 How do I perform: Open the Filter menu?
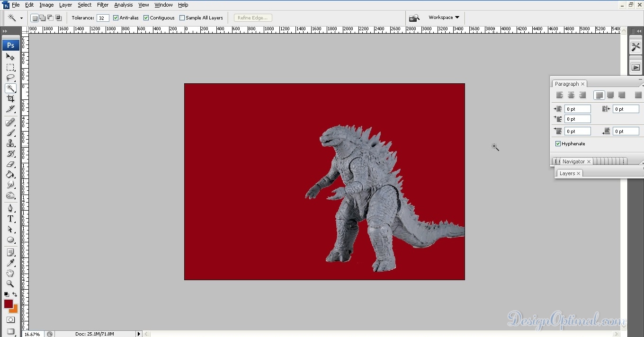[x=103, y=5]
